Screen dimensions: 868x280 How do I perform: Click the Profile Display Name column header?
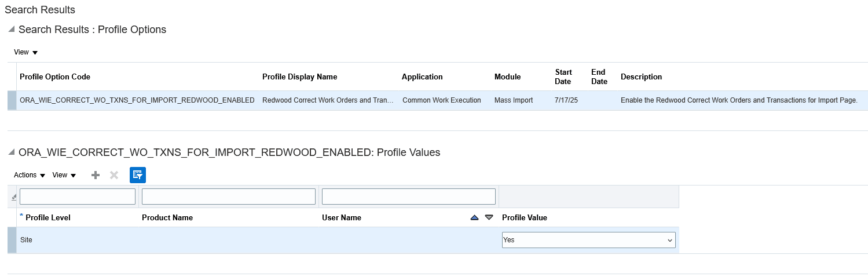tap(299, 77)
